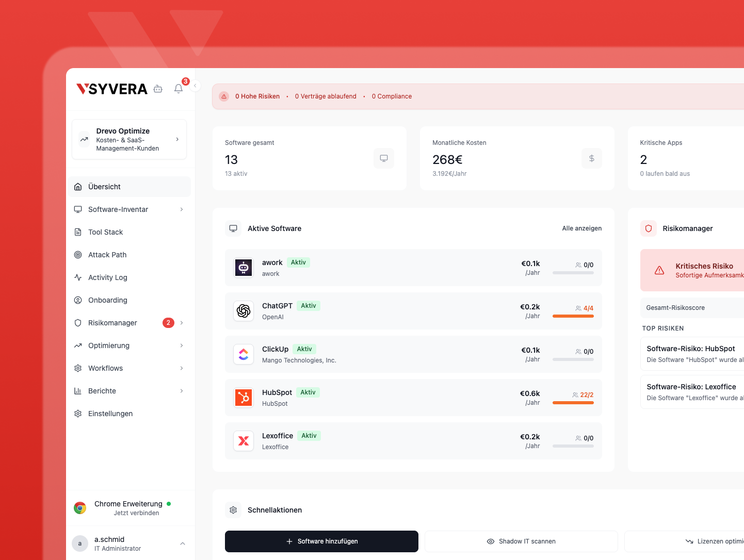
Task: Open Software-Risiko: HubSpot entry
Action: coord(692,354)
